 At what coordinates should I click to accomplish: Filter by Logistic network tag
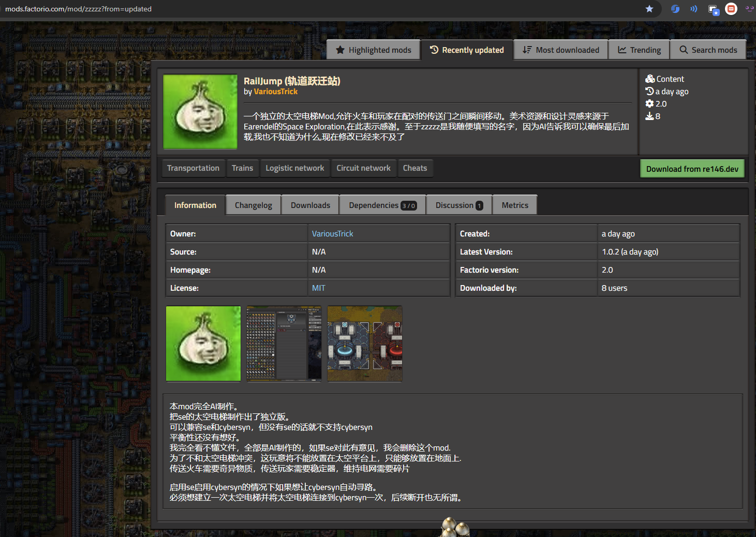295,168
